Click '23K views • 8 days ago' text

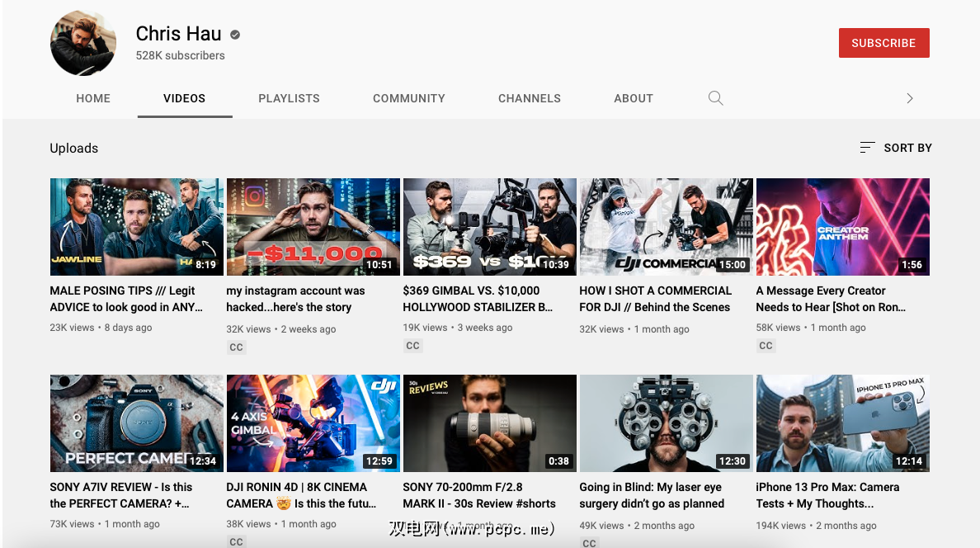click(101, 327)
